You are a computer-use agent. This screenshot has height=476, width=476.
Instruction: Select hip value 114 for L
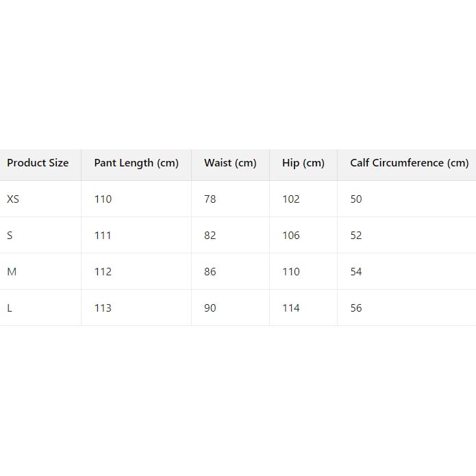tap(291, 308)
